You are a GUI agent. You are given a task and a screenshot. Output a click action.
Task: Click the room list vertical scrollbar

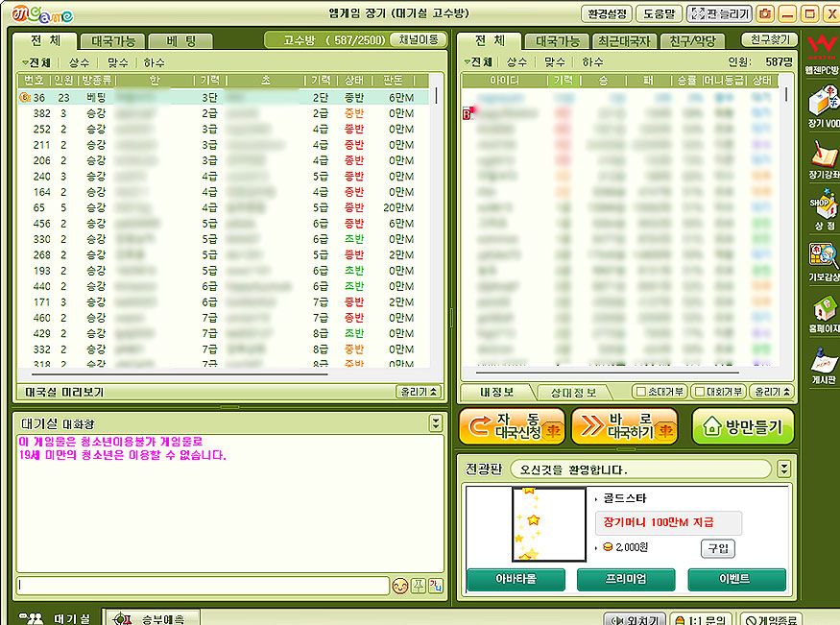click(x=437, y=230)
